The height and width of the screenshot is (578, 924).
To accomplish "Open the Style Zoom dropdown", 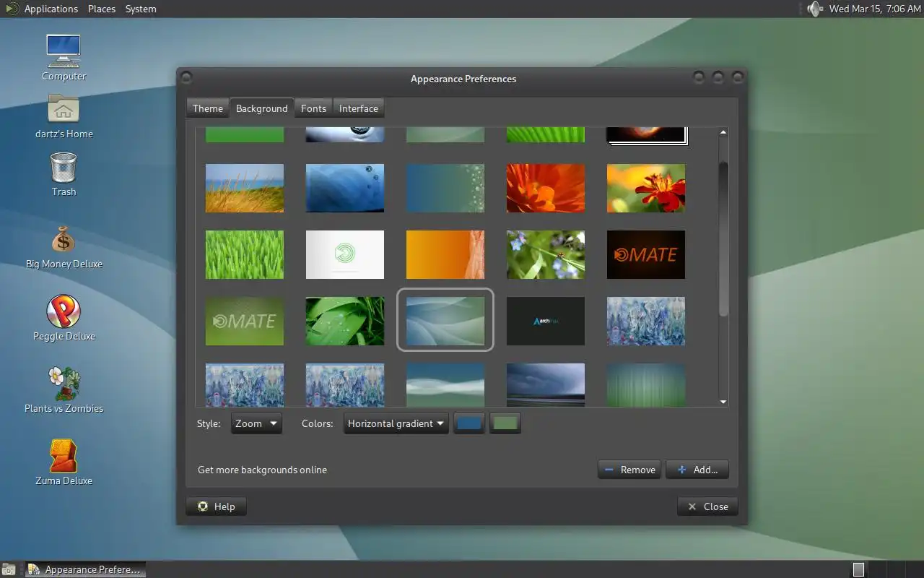I will coord(256,423).
